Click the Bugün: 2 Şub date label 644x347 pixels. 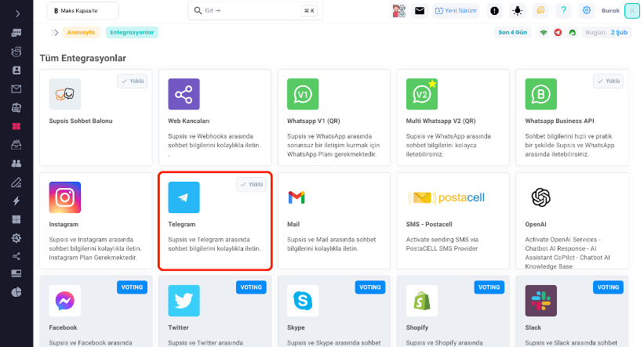(x=606, y=32)
